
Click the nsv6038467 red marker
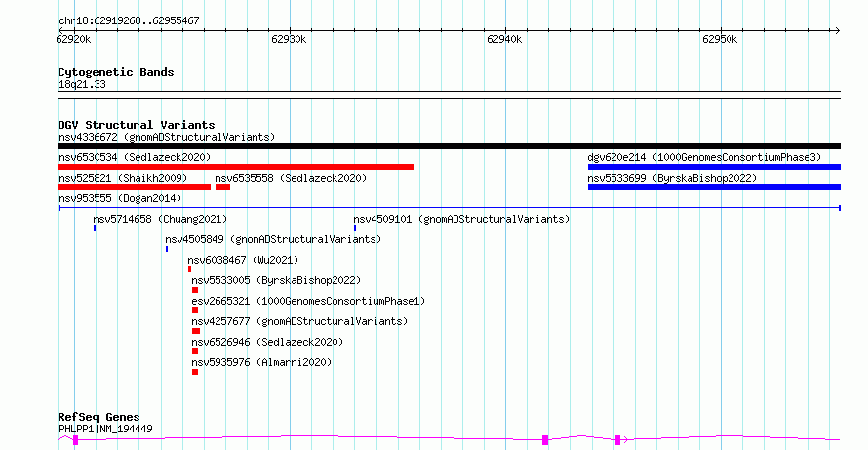pos(189,269)
